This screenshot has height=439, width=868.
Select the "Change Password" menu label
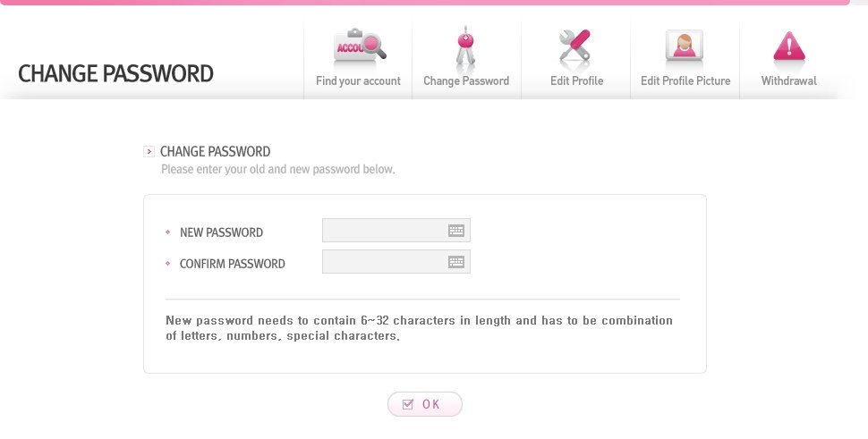(466, 81)
